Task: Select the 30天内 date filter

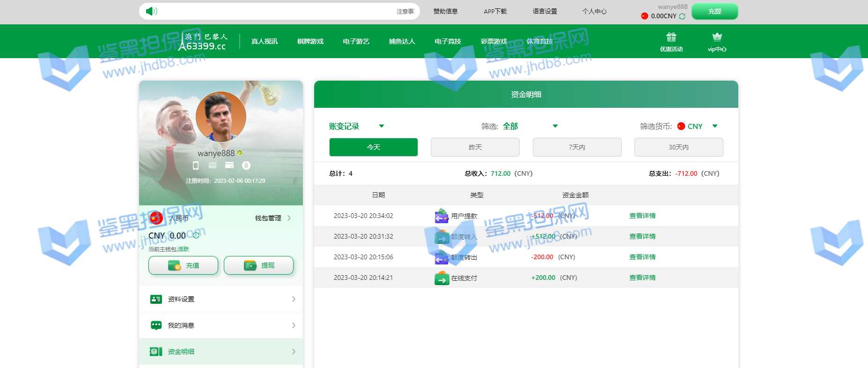Action: coord(678,147)
